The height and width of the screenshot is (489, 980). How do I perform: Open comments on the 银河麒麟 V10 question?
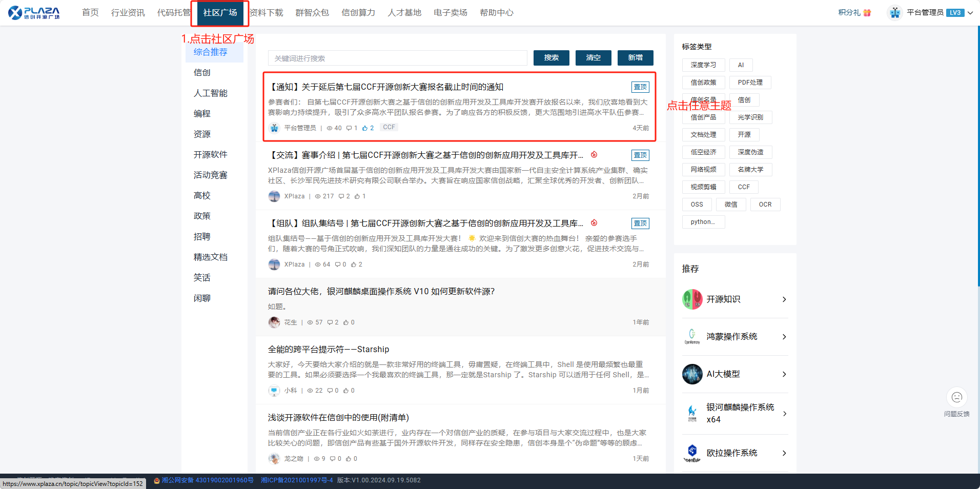(x=330, y=322)
